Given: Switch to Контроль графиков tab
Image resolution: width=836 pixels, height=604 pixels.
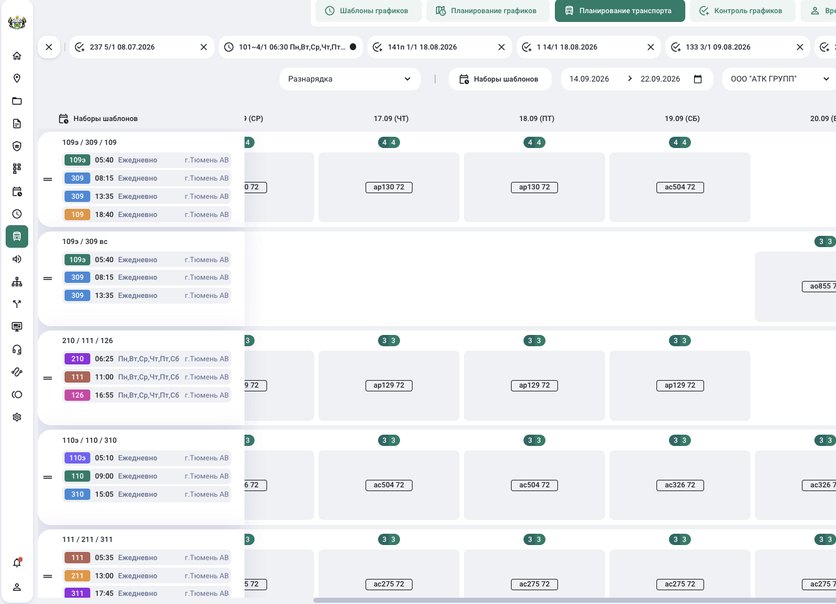Looking at the screenshot, I should coord(742,11).
